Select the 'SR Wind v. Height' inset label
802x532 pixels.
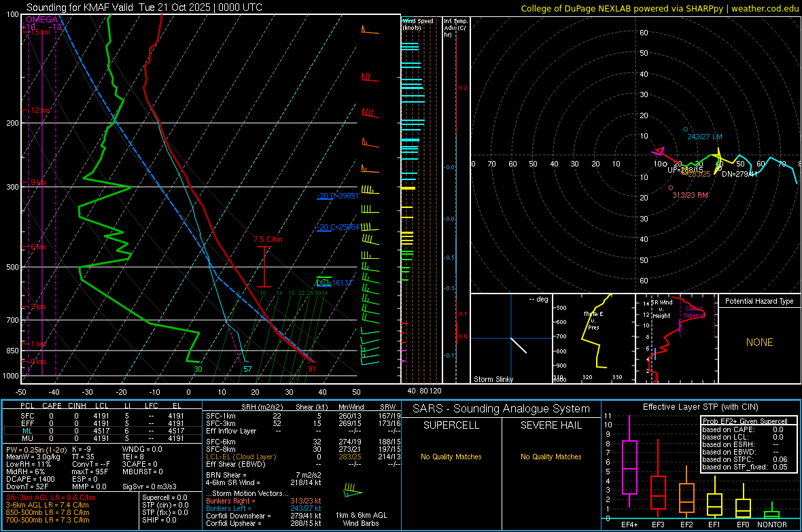point(662,309)
